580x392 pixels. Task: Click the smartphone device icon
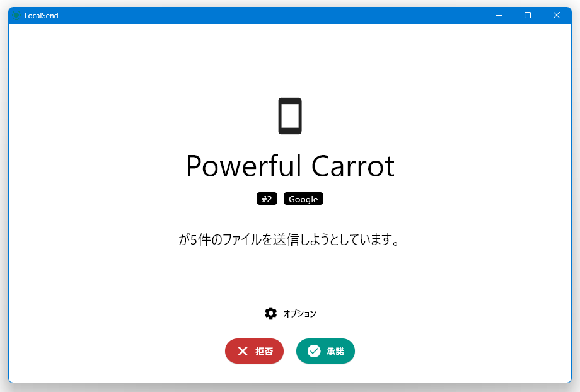pos(290,116)
